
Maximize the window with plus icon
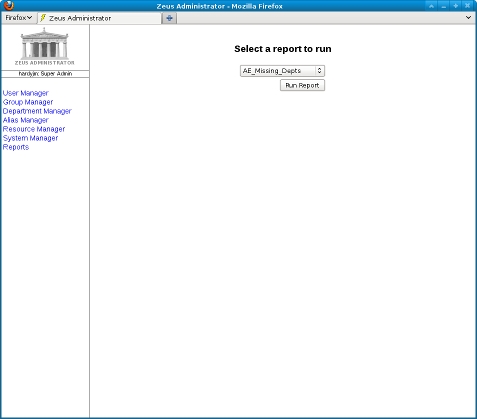[x=455, y=6]
